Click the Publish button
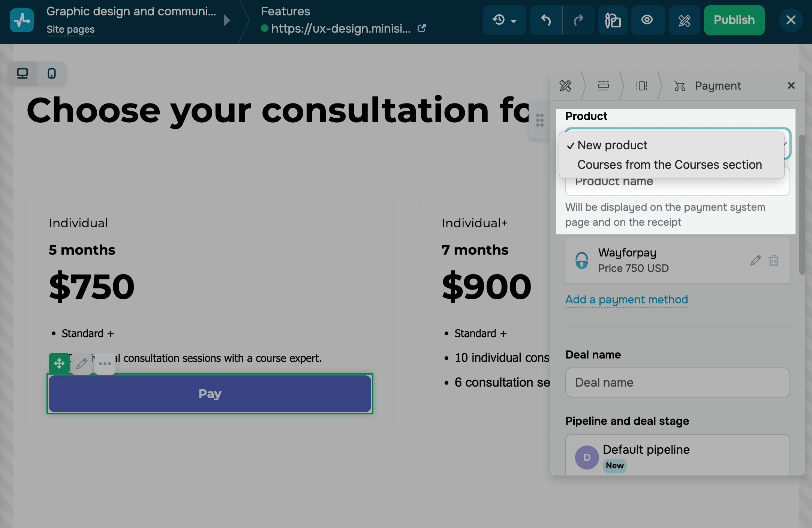 [x=734, y=20]
